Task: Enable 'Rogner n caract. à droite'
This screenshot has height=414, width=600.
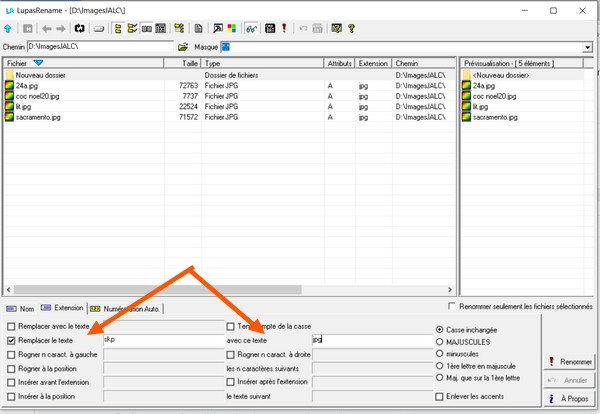Action: coord(230,355)
